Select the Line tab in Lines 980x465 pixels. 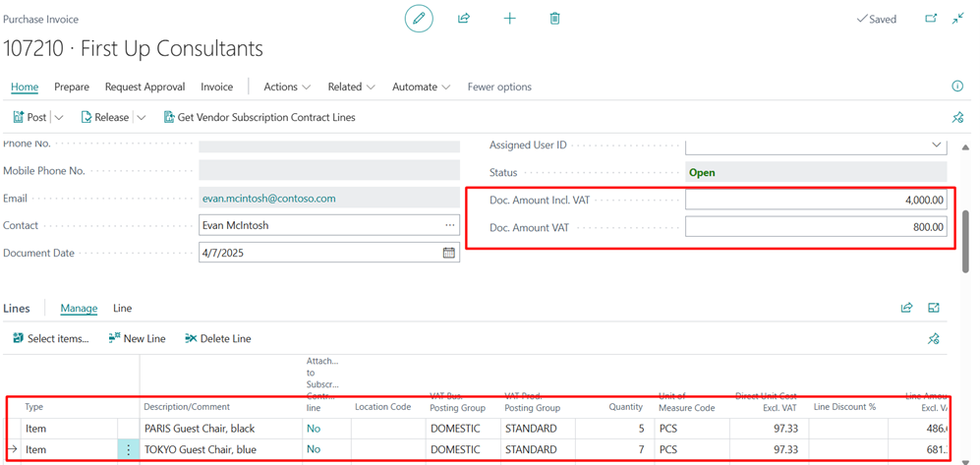[x=123, y=308]
